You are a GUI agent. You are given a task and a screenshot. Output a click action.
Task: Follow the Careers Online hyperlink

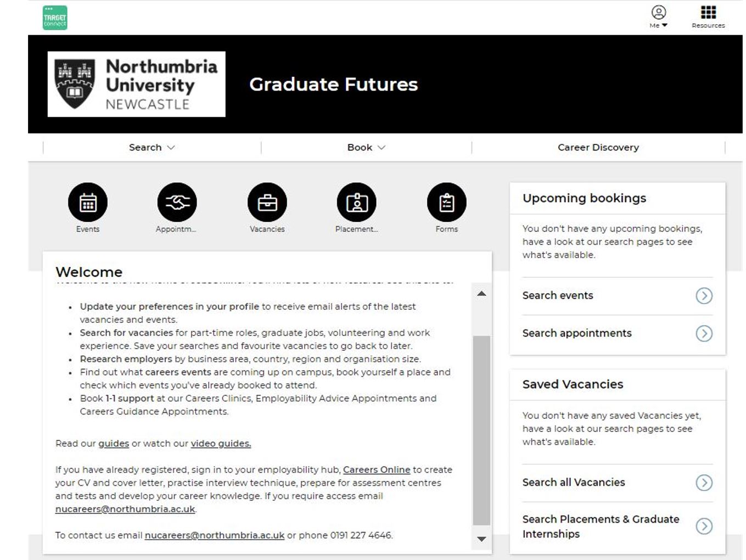tap(377, 470)
